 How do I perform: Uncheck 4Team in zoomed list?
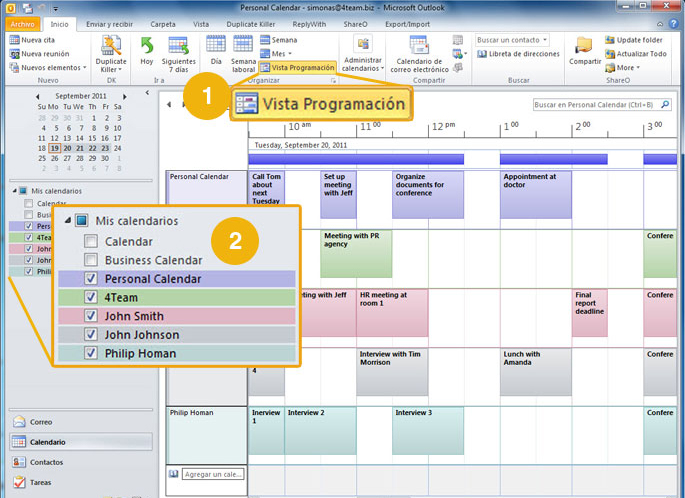tap(91, 297)
